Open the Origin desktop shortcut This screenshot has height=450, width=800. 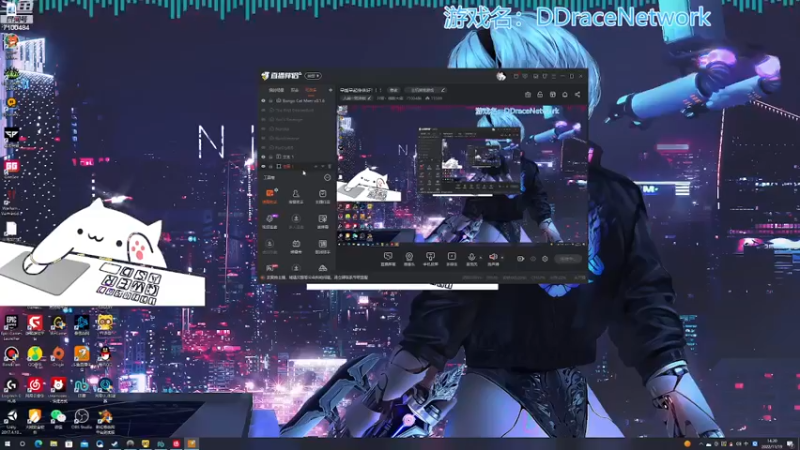point(58,354)
